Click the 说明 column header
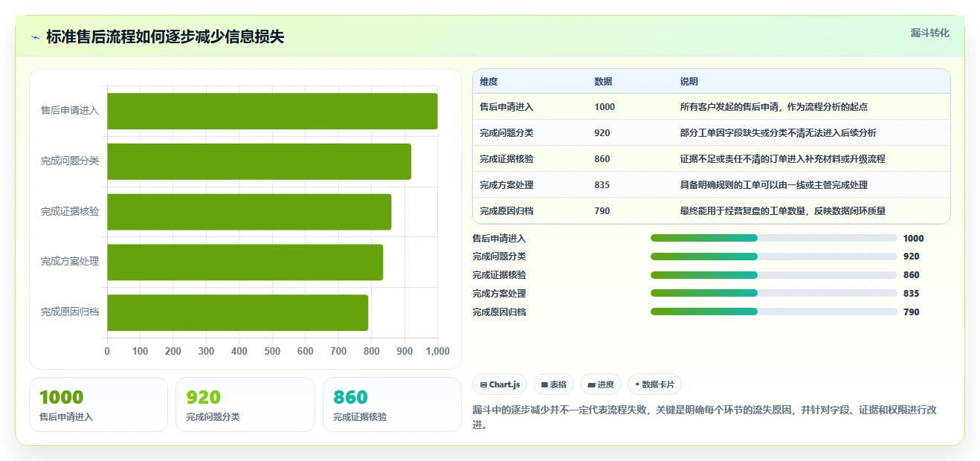The height and width of the screenshot is (461, 980). click(689, 82)
